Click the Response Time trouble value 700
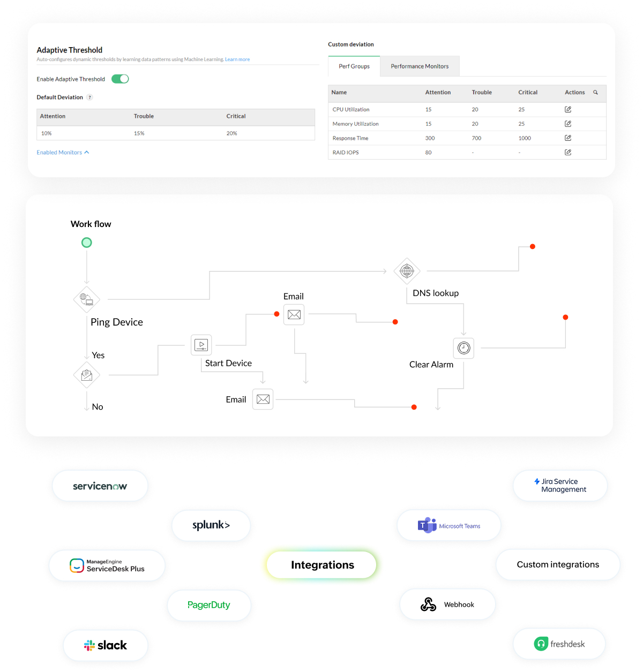This screenshot has height=672, width=643. tap(476, 138)
